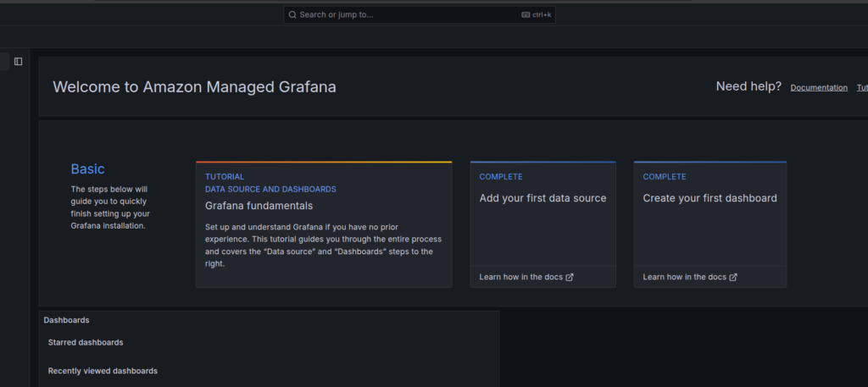The width and height of the screenshot is (868, 387).
Task: Open the Dashboards panel title menu
Action: [66, 320]
